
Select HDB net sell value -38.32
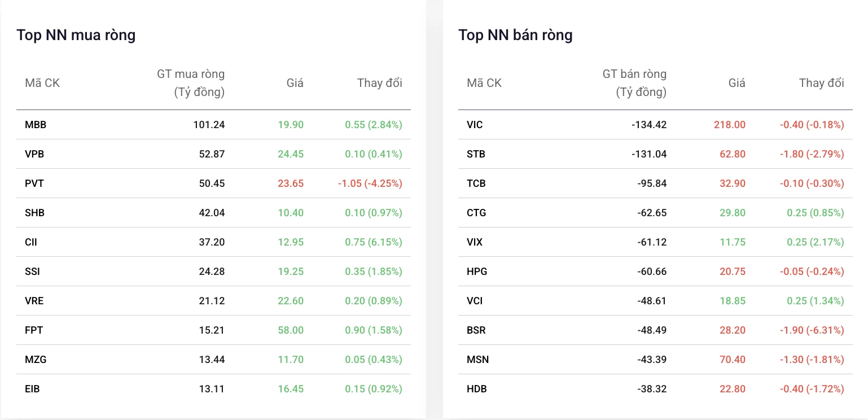(x=652, y=389)
